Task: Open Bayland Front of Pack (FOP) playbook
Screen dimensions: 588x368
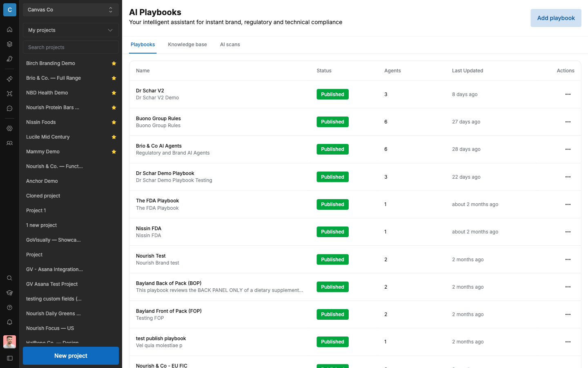Action: (x=169, y=311)
